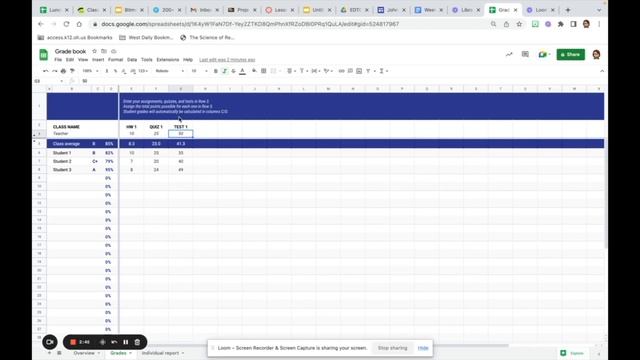The width and height of the screenshot is (640, 360).
Task: Open the View menu
Action: tap(83, 60)
